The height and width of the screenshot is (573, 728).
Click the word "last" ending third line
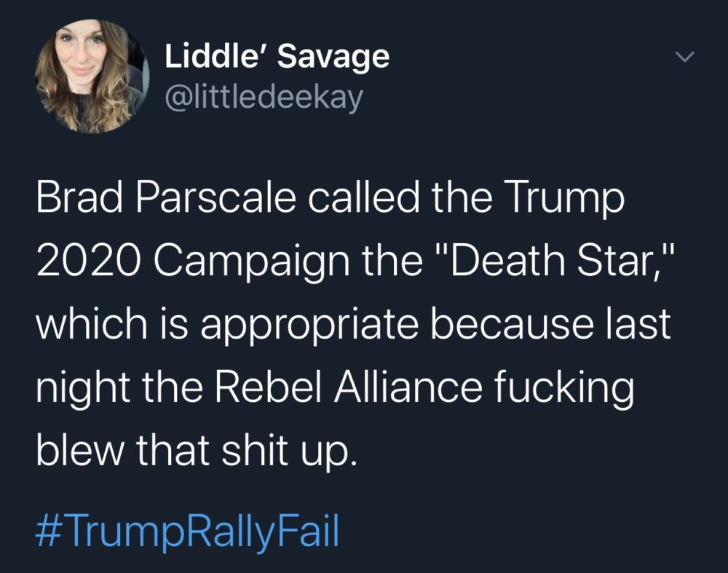[x=641, y=325]
